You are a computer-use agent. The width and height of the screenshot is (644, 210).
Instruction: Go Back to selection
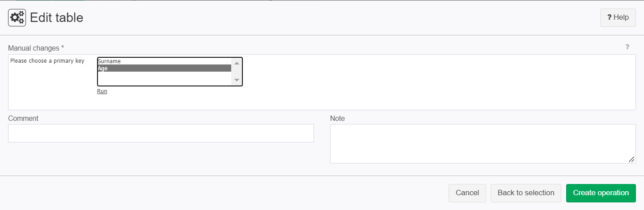[526, 193]
